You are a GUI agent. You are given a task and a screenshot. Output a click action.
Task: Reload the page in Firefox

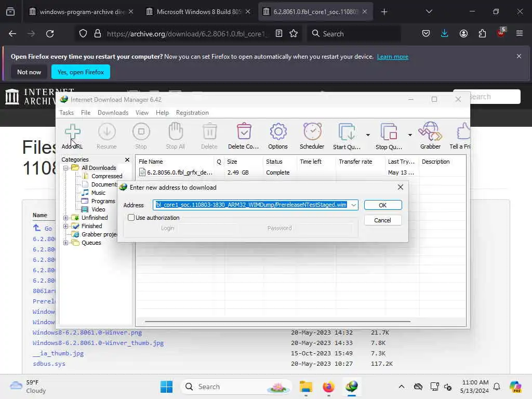50,34
